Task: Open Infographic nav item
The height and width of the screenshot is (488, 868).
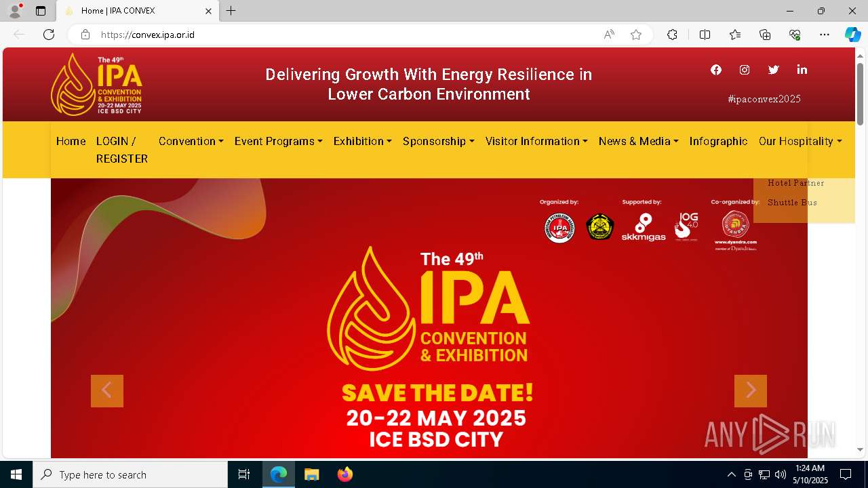Action: (719, 141)
